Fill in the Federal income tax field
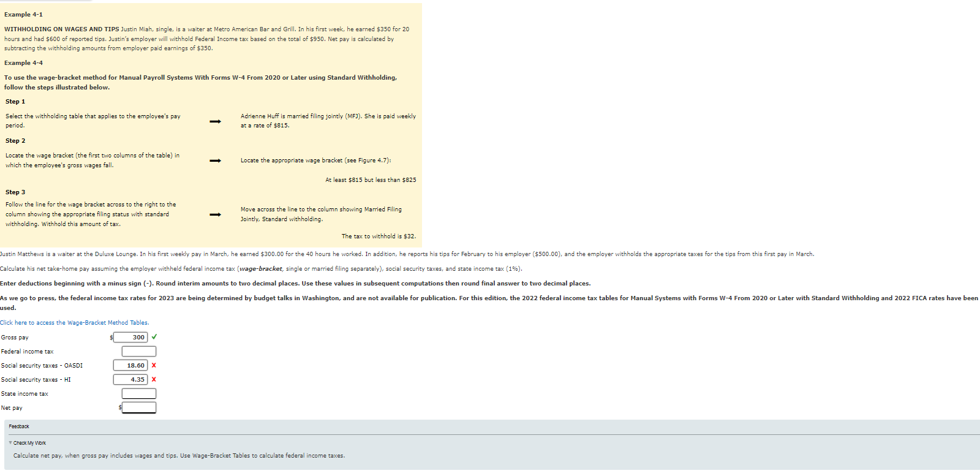Viewport: 980px width, 476px height. [139, 352]
